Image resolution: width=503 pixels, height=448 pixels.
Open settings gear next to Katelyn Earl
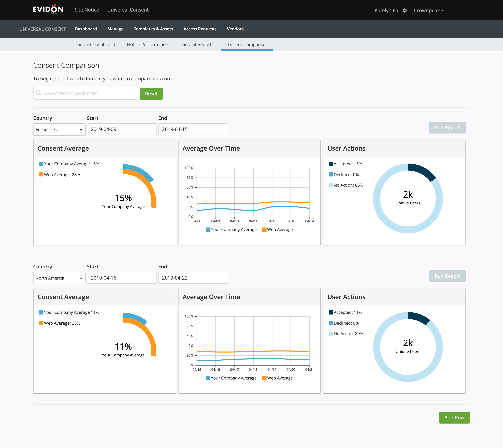(x=405, y=10)
